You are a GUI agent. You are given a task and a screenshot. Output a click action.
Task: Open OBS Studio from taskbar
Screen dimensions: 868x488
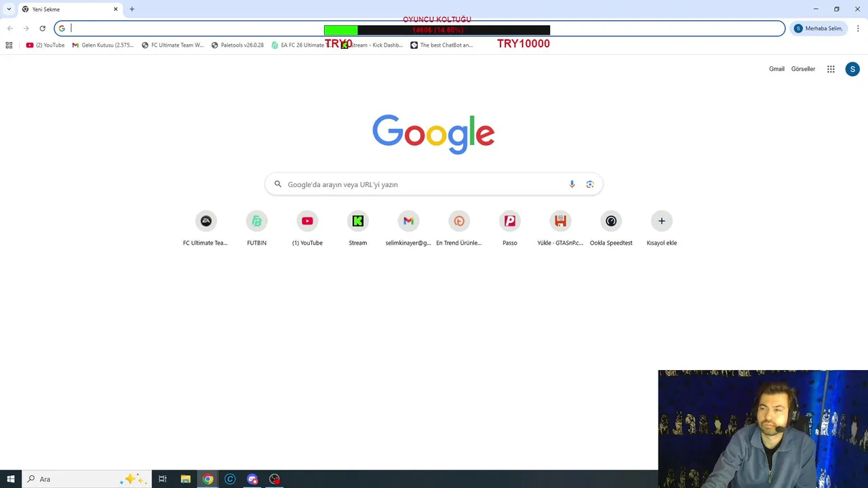click(275, 479)
